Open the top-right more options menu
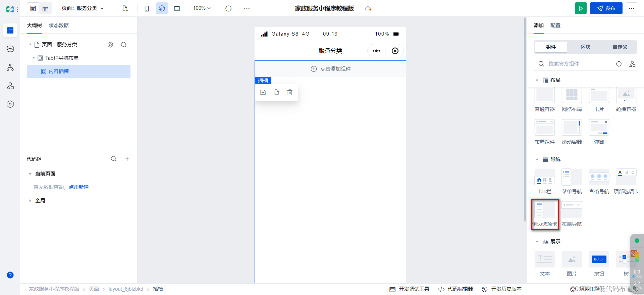The width and height of the screenshot is (644, 295). [x=632, y=8]
